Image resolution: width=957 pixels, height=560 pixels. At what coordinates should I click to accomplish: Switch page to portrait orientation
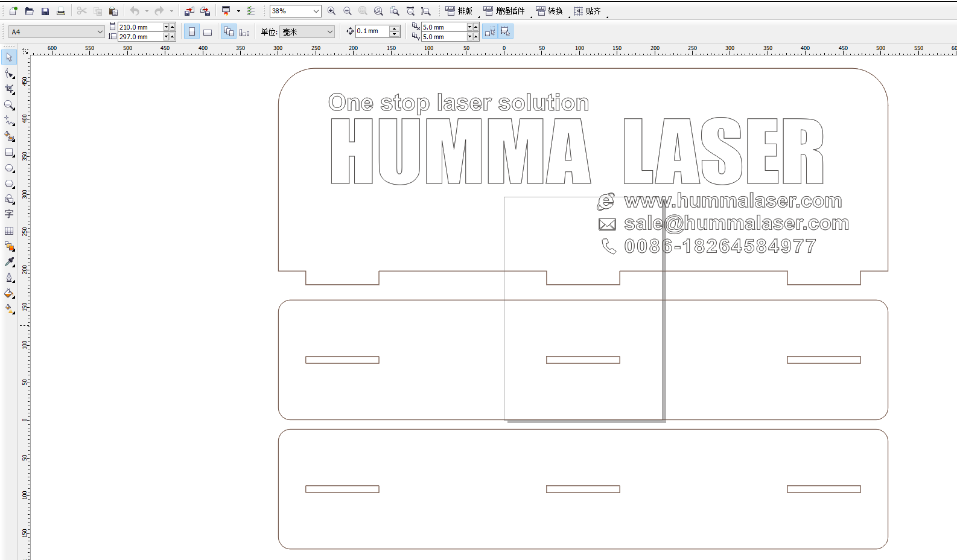(192, 31)
